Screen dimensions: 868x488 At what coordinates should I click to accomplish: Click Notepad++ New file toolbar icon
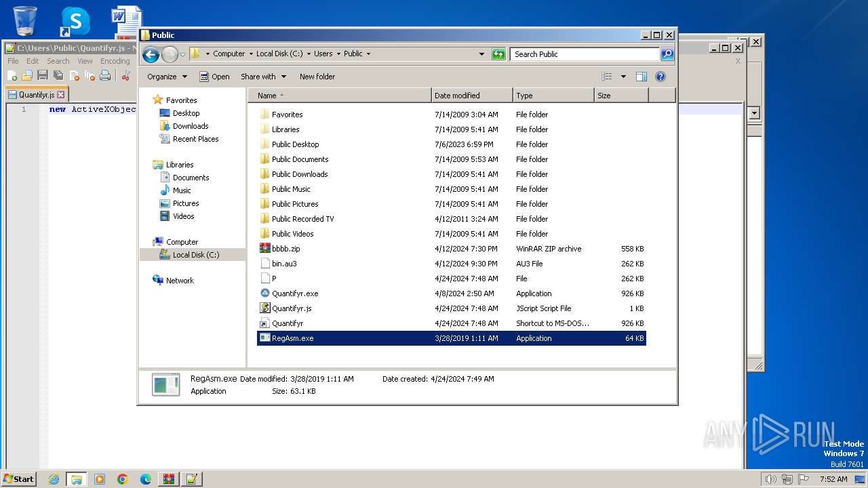click(x=12, y=76)
